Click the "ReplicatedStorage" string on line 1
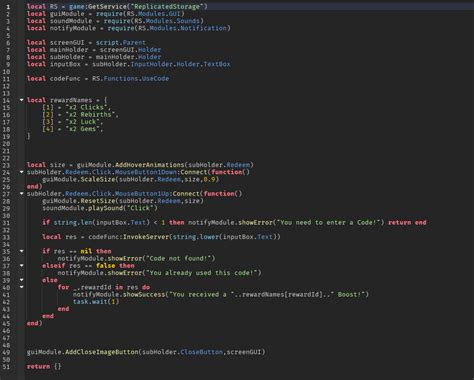The width and height of the screenshot is (474, 380). coord(166,6)
